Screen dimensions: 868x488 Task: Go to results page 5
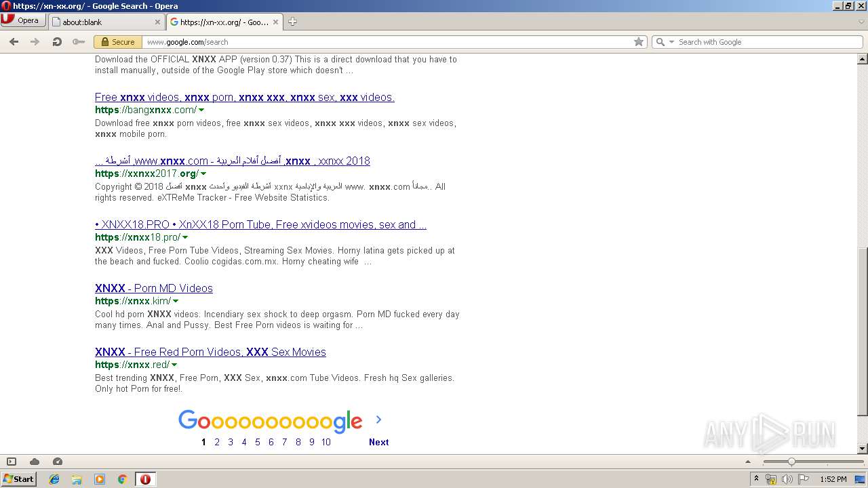coord(258,442)
